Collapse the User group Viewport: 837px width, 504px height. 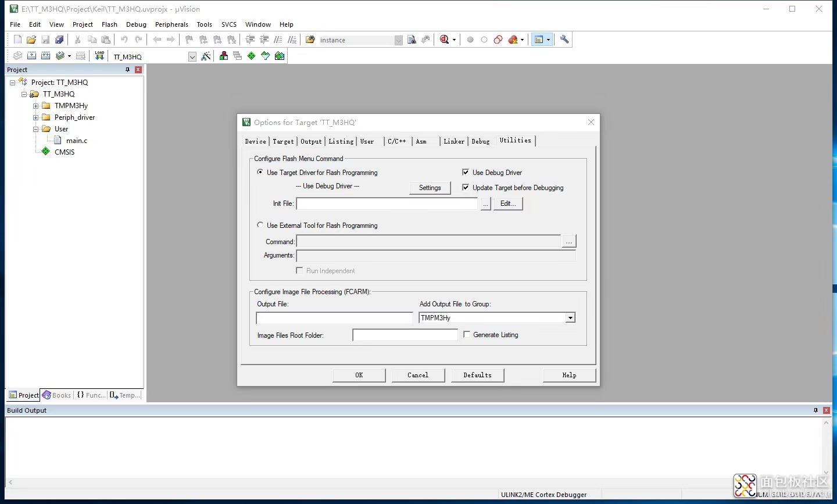(35, 129)
